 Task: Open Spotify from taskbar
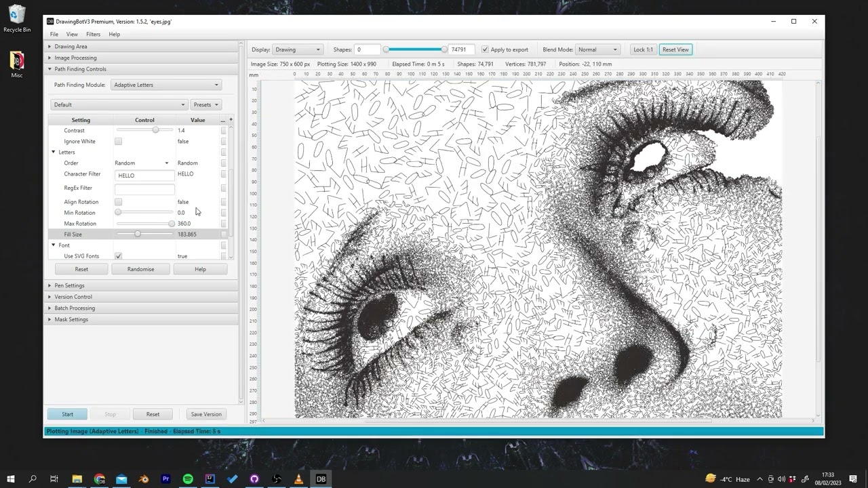[x=188, y=479]
